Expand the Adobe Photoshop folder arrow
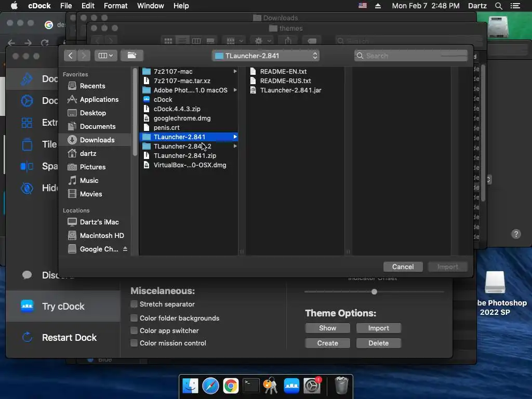532x399 pixels. click(x=235, y=90)
